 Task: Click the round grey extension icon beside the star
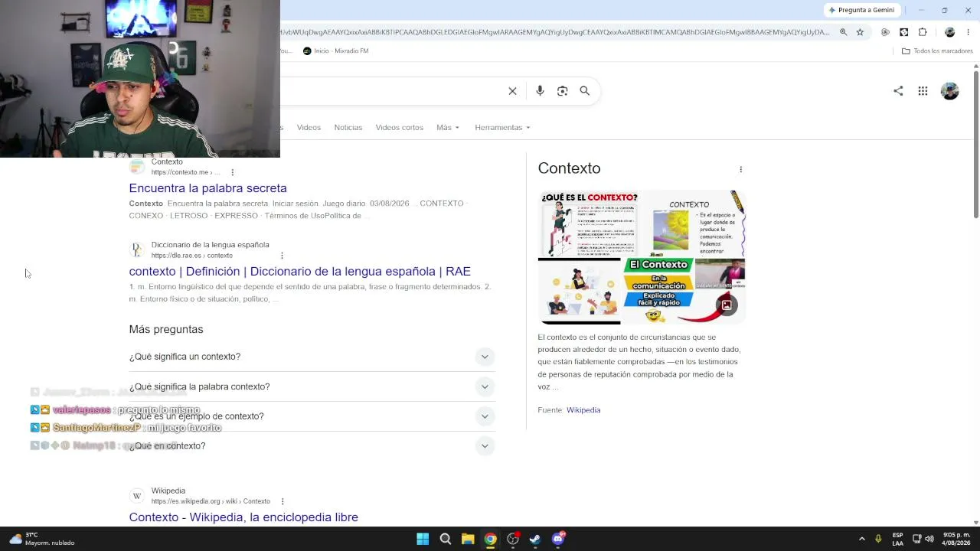(x=885, y=32)
